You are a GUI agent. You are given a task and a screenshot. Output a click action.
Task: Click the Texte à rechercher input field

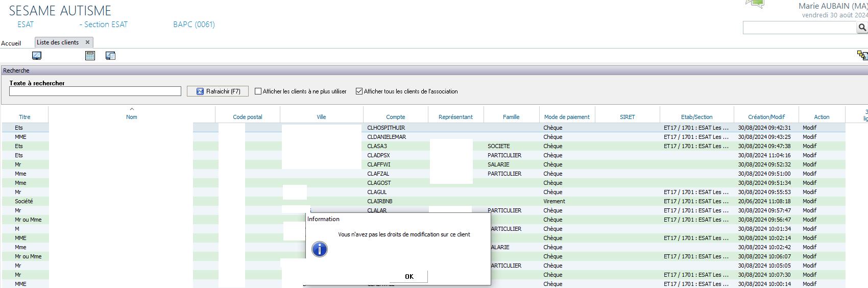[95, 91]
